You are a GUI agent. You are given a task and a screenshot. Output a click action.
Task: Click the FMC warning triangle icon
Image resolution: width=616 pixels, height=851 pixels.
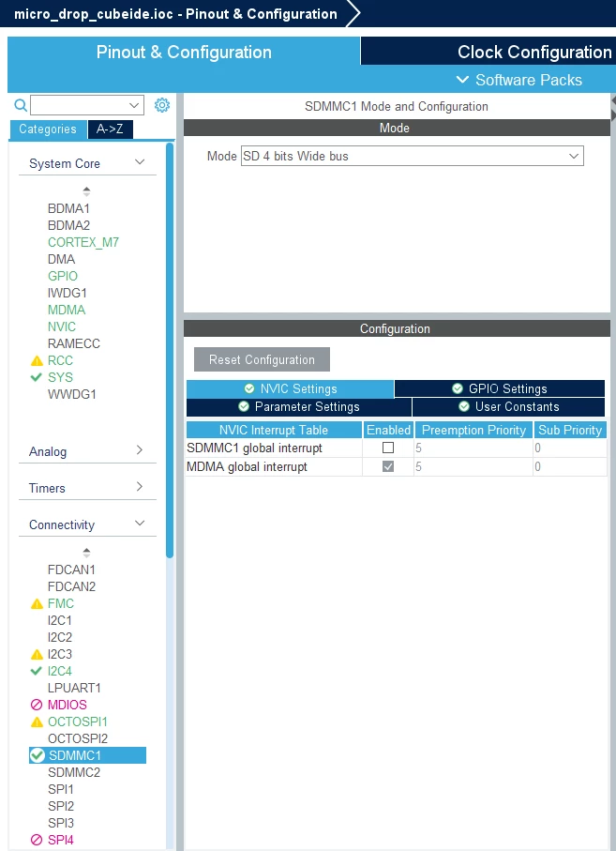37,603
